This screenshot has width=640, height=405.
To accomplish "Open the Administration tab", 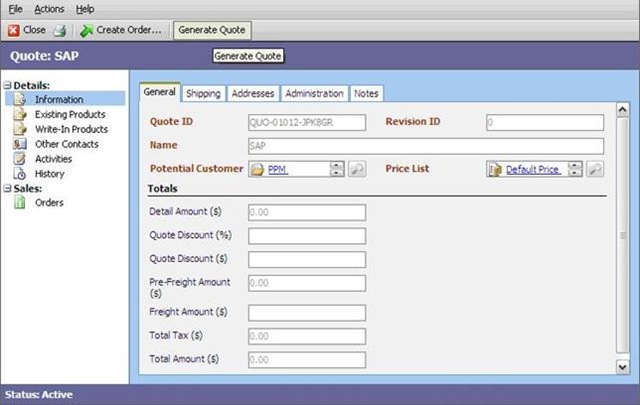I will click(x=314, y=93).
